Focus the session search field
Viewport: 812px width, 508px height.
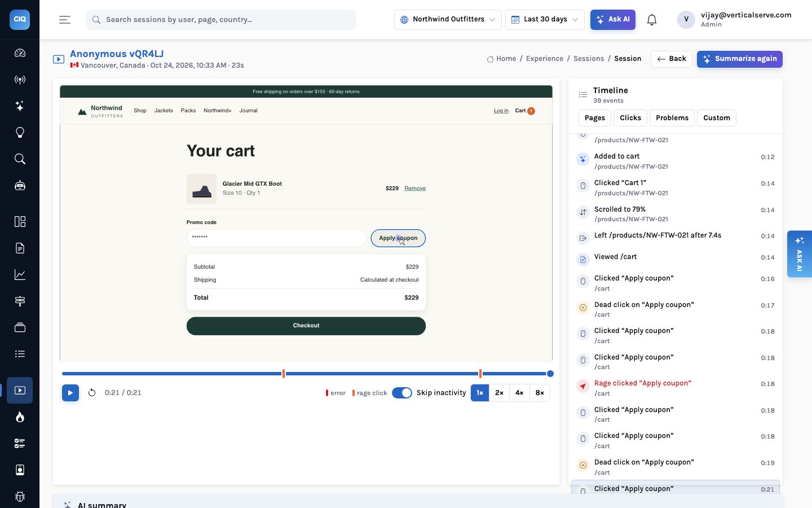(221, 20)
